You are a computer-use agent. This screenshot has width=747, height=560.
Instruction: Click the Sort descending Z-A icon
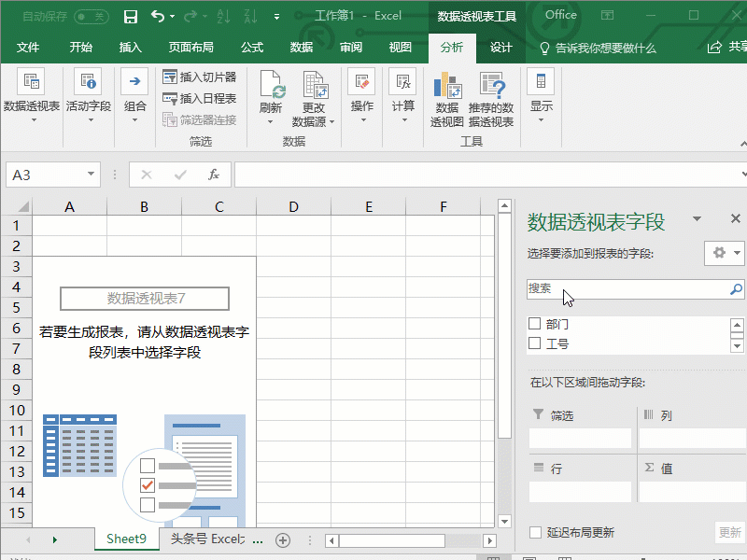point(250,17)
